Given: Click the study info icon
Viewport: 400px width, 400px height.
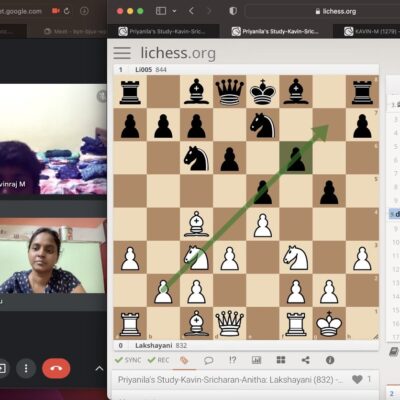Looking at the screenshot, I should pyautogui.click(x=330, y=360).
